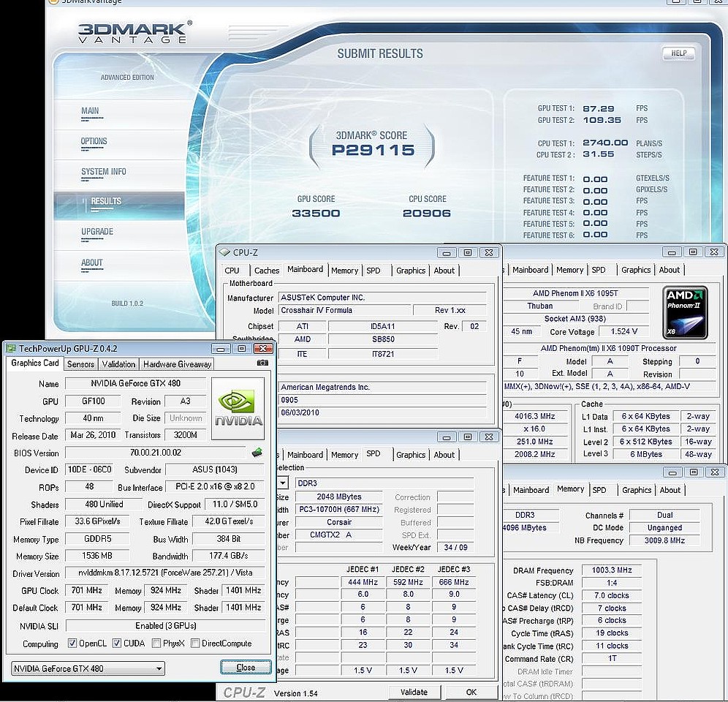This screenshot has height=702, width=728.
Task: Minimize the GPU-Z window
Action: [x=221, y=349]
